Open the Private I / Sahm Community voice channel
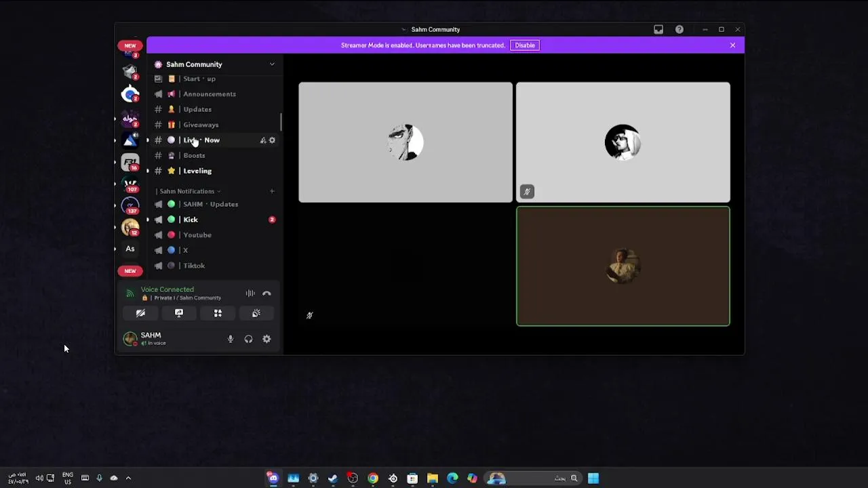Screen dimensions: 868x488 pos(182,298)
